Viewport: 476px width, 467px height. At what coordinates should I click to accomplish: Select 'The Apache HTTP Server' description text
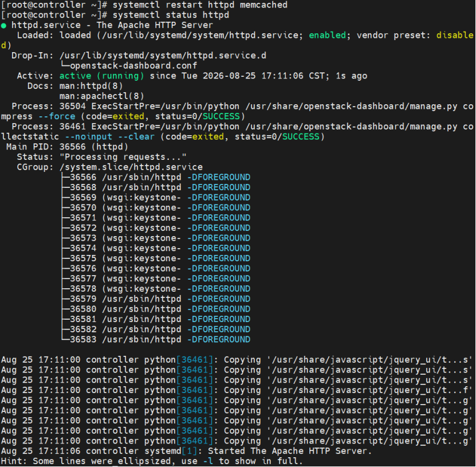155,25
